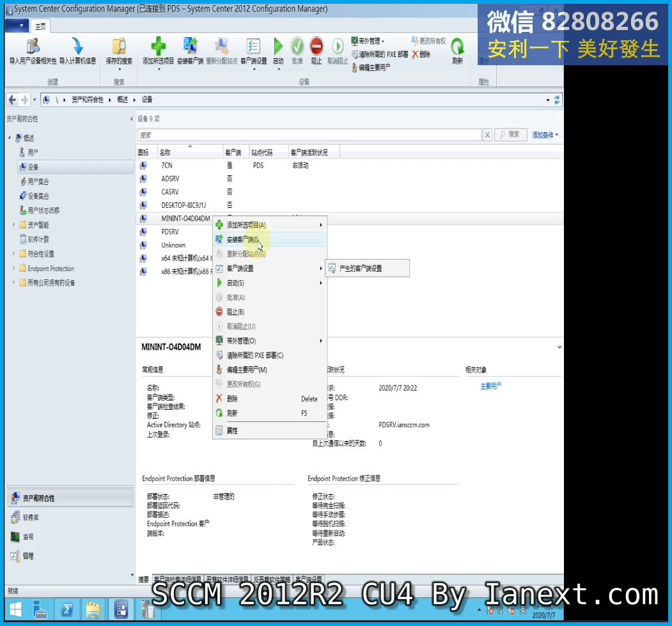
Task: Click 带外管理 in the ribbon
Action: pyautogui.click(x=367, y=41)
